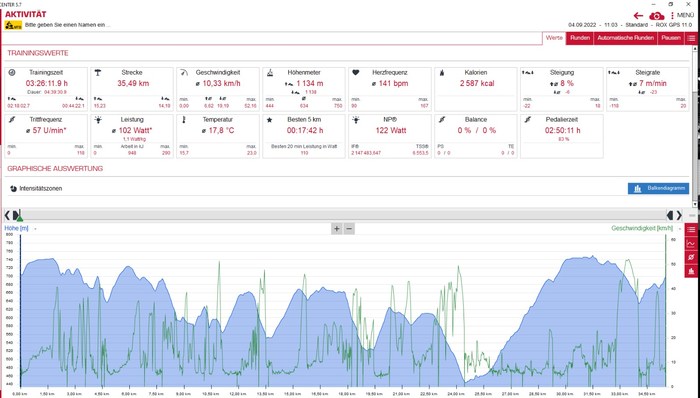Click the icon on the Balance card
Screen dimensions: 700x398
click(x=442, y=120)
